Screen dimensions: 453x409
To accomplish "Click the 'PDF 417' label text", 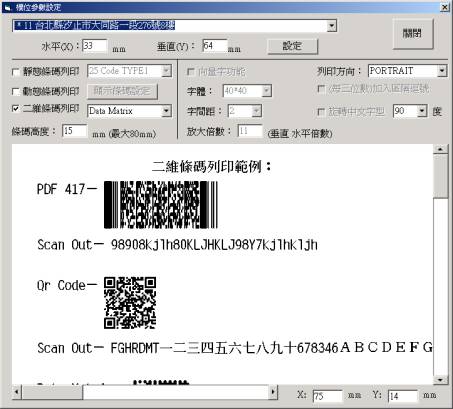I will pos(61,189).
